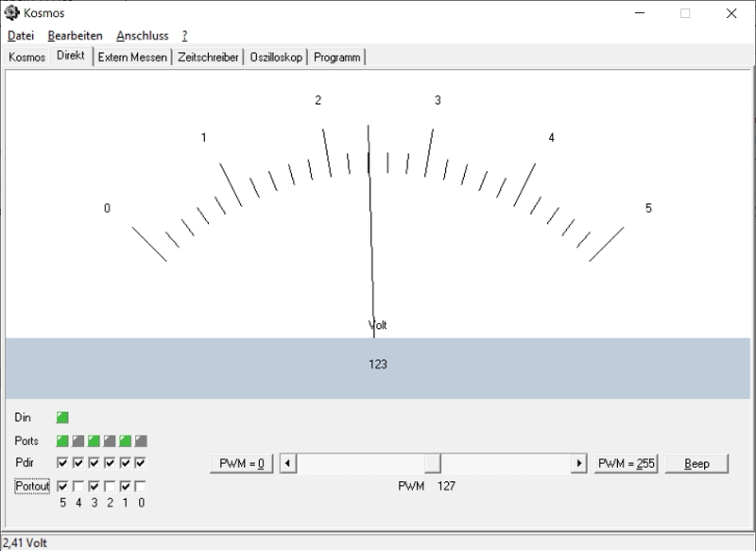Viewport: 756px width, 551px height.
Task: Click the gray Ports indicator for port 2
Action: 110,441
